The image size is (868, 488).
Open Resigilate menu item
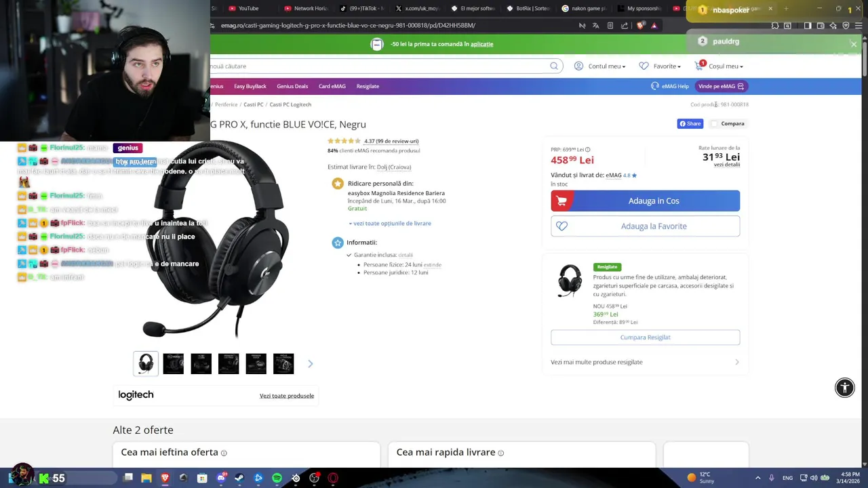point(368,86)
